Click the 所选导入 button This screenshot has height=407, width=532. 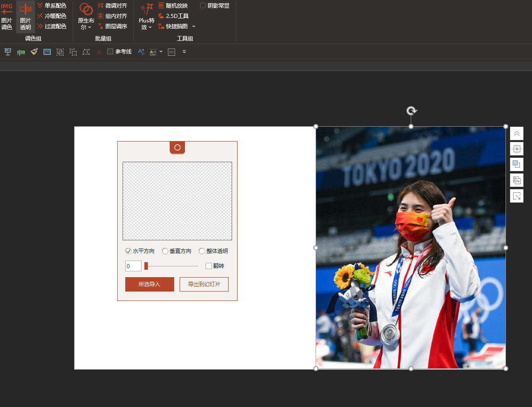coord(149,284)
